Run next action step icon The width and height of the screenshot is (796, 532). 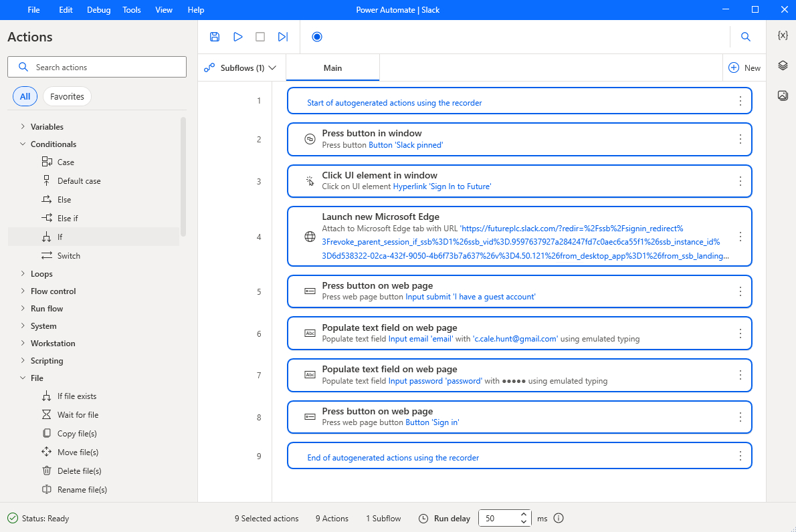click(283, 37)
